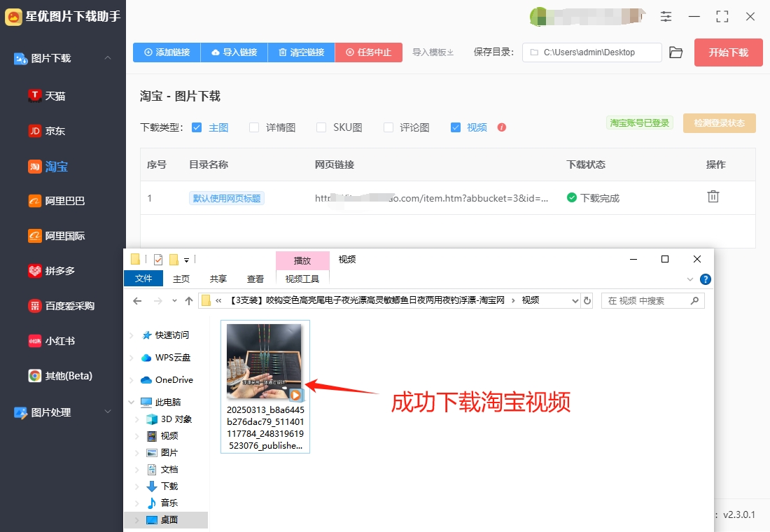
Task: Open the Alibaba International (阿里国际) section
Action: [57, 236]
